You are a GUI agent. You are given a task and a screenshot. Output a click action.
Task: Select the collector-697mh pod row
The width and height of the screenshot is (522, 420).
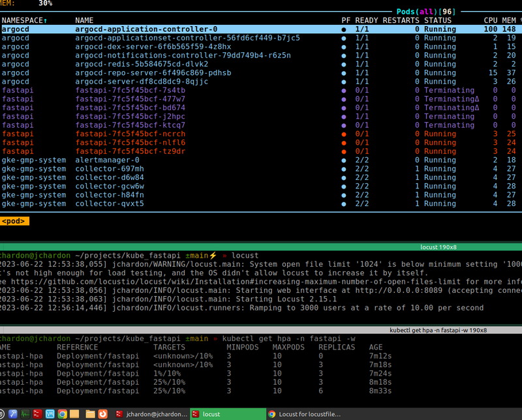261,169
